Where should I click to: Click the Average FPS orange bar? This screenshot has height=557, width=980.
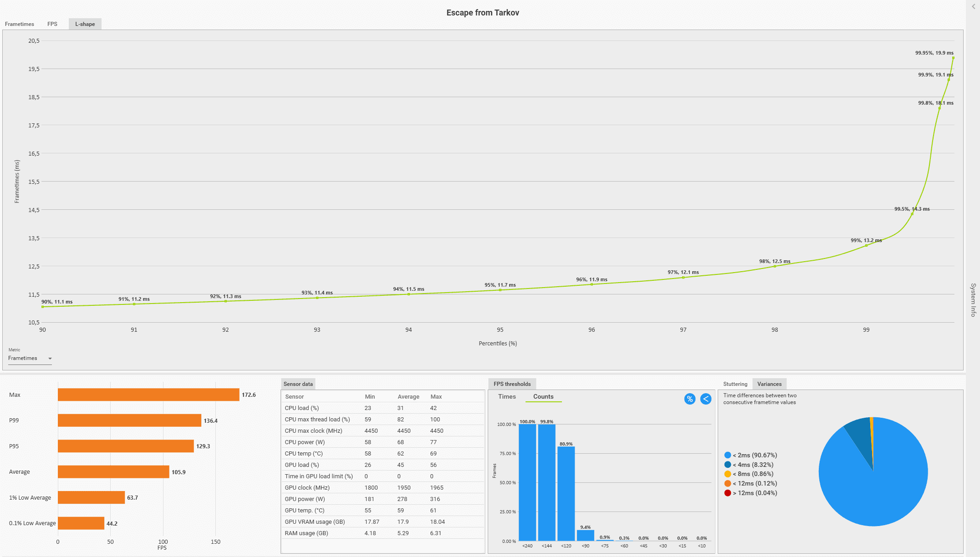[113, 472]
